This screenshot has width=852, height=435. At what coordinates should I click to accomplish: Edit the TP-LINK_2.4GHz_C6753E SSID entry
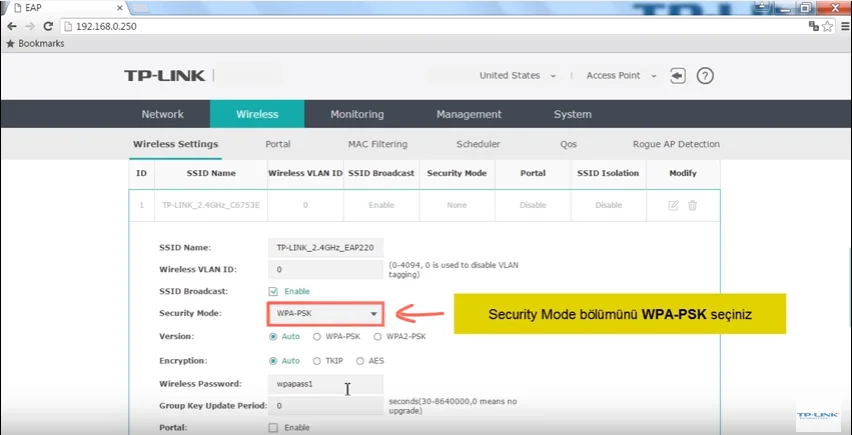(x=673, y=205)
